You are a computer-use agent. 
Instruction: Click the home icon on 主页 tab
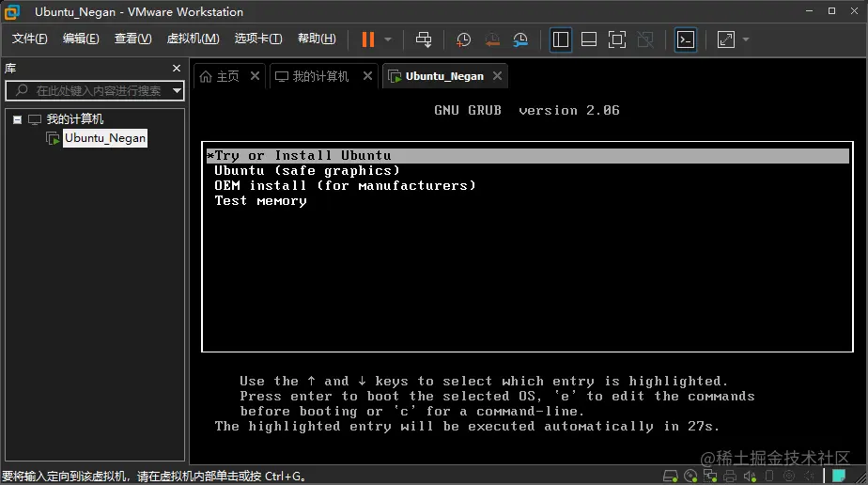(206, 76)
